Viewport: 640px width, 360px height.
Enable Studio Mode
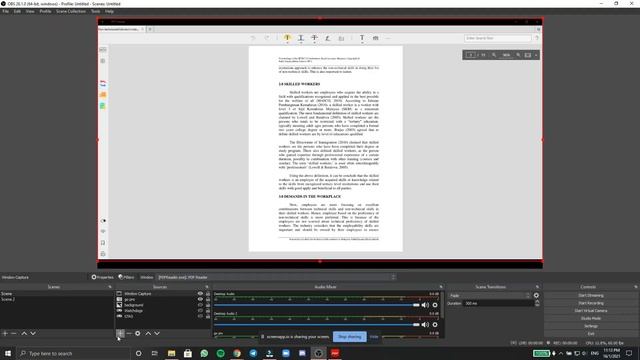(591, 318)
